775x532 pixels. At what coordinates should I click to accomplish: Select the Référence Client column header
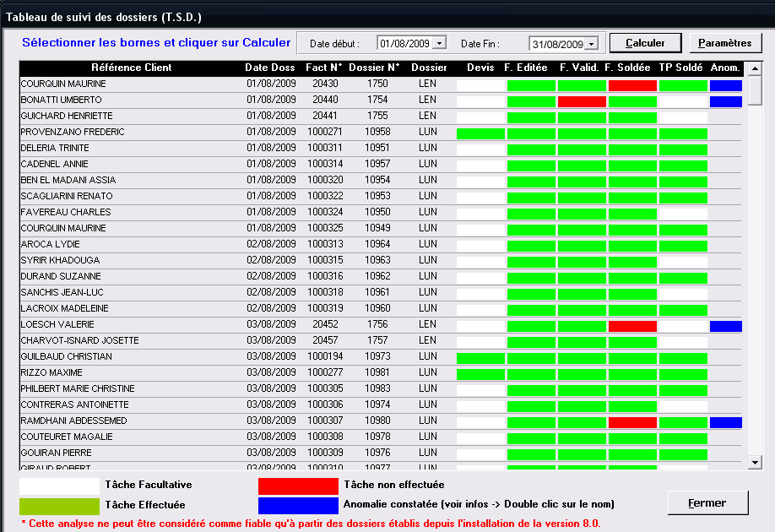(132, 68)
